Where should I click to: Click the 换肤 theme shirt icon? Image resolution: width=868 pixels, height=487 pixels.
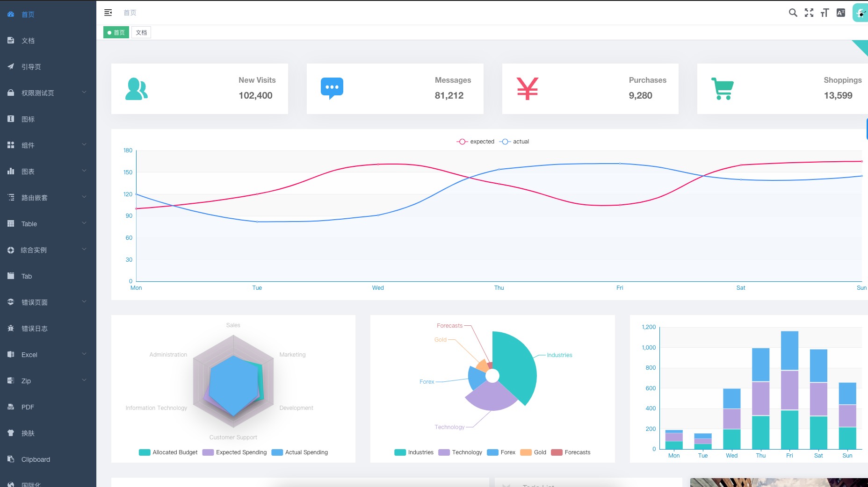[11, 433]
